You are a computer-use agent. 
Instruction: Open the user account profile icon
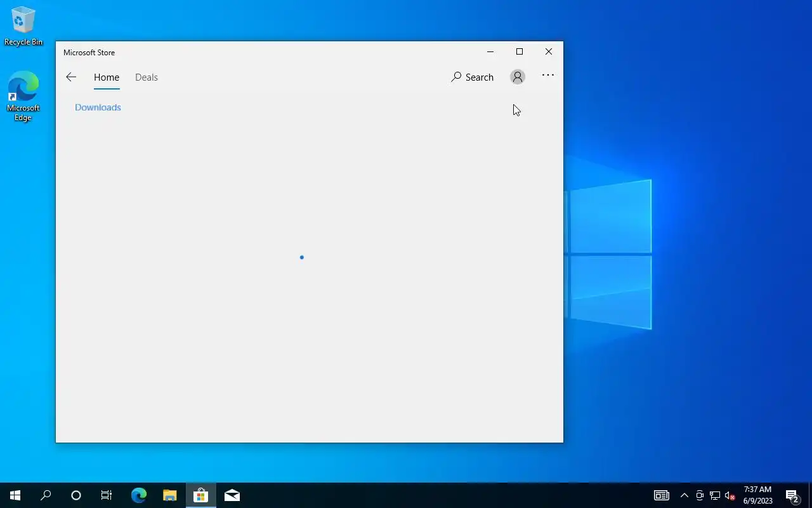point(518,77)
